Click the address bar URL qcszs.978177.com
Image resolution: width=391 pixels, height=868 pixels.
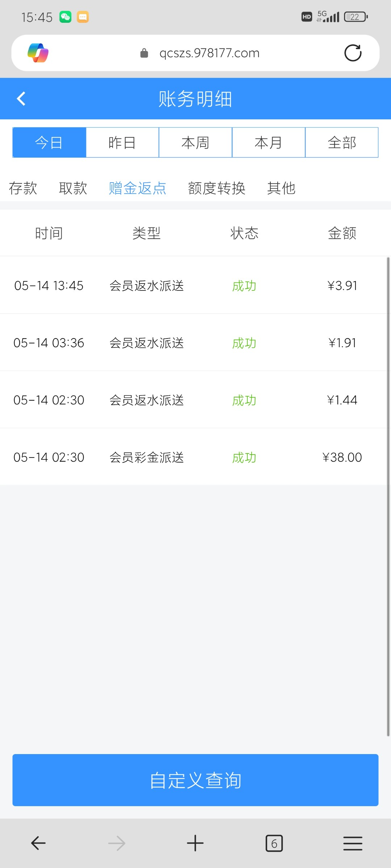[209, 53]
